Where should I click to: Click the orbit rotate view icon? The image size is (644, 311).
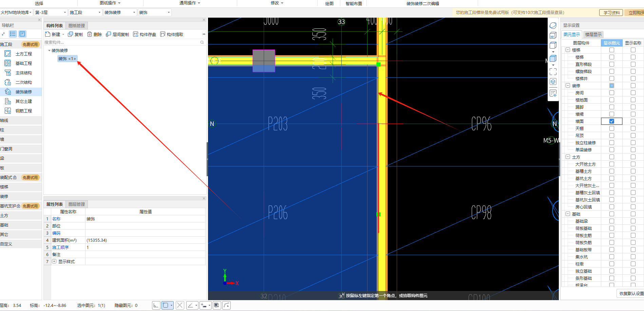pos(553,25)
